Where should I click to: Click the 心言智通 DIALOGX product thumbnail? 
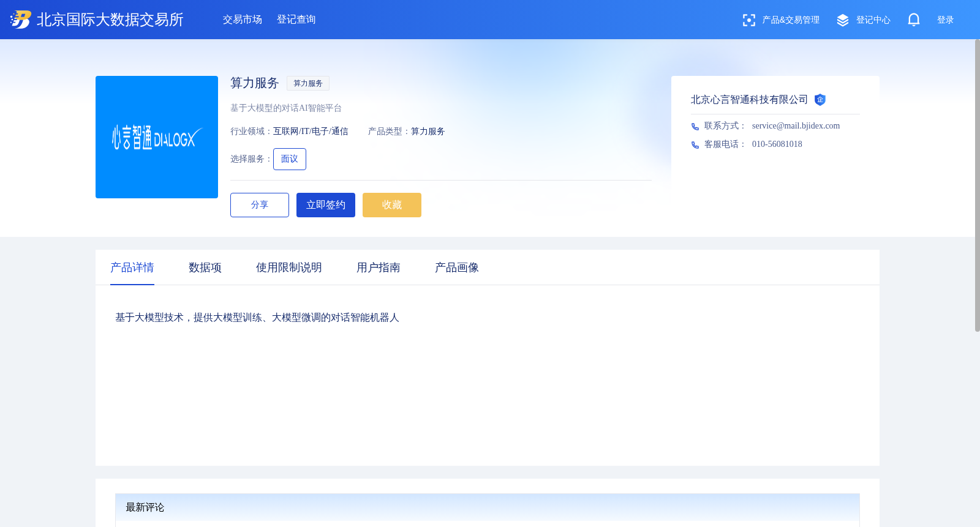coord(157,137)
